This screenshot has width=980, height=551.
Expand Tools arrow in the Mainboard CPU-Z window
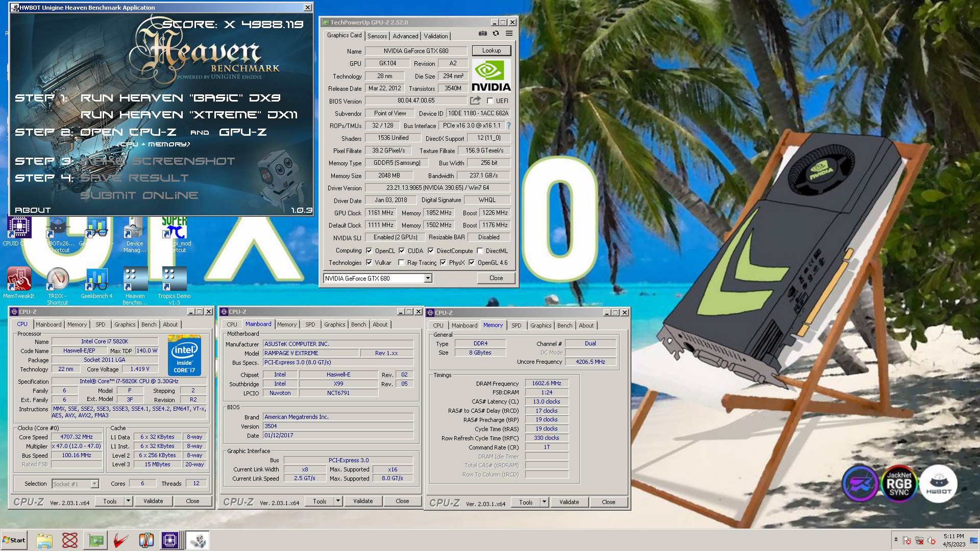pos(338,501)
